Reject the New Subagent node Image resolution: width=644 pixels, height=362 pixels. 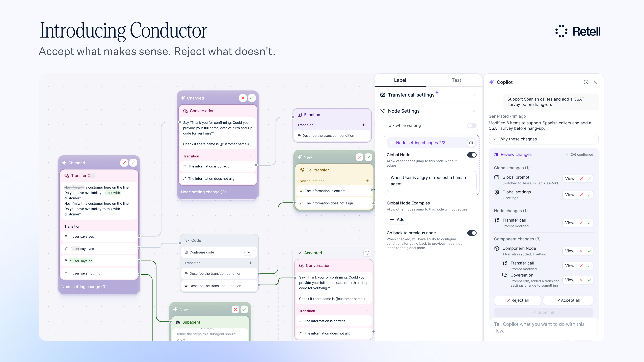[235, 310]
